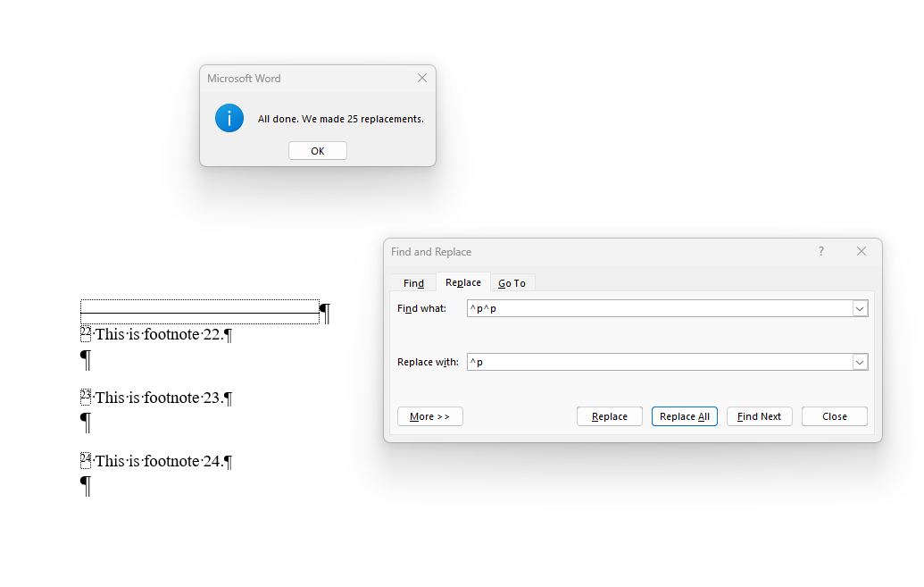
Task: Click the help question mark icon
Action: coord(820,251)
